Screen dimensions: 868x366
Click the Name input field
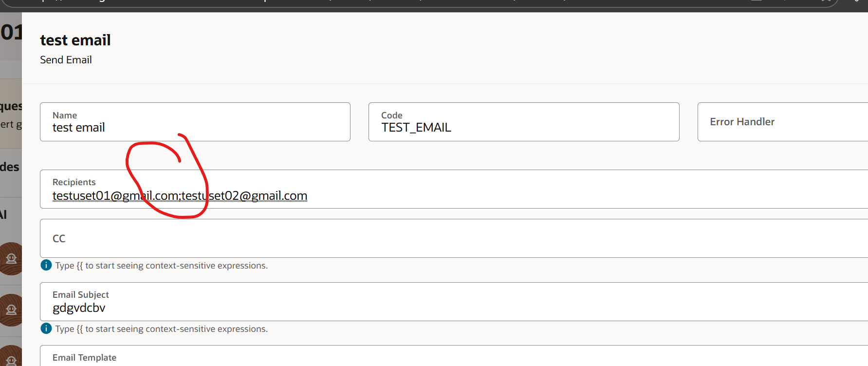pyautogui.click(x=195, y=122)
